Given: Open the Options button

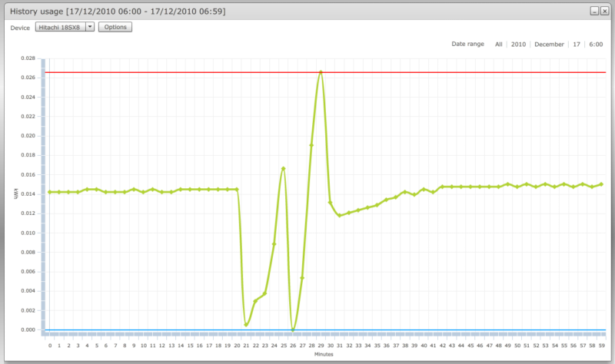Looking at the screenshot, I should (115, 27).
